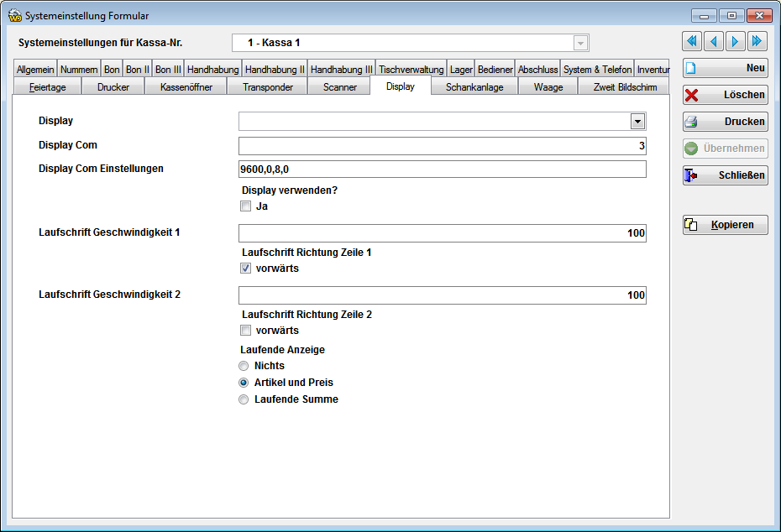Click the Neu button

(726, 68)
